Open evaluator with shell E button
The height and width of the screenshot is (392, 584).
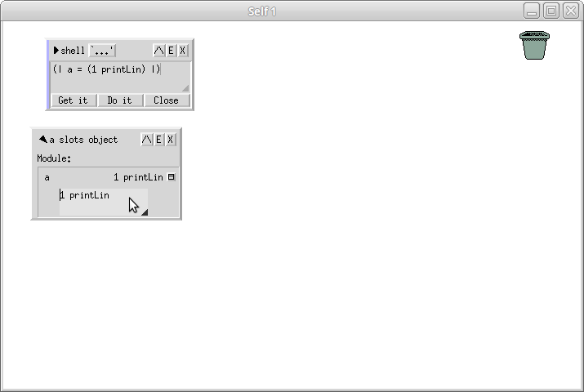tap(171, 51)
